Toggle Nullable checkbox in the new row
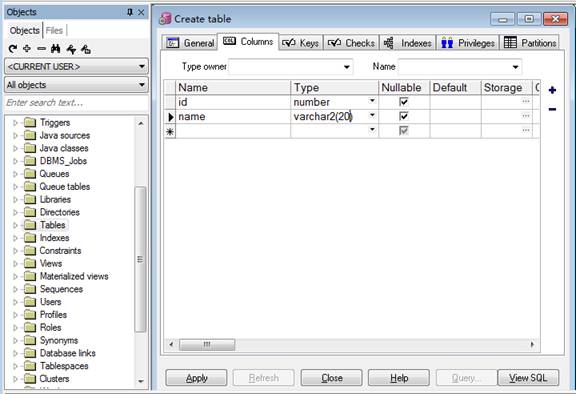The width and height of the screenshot is (576, 394). coord(404,130)
